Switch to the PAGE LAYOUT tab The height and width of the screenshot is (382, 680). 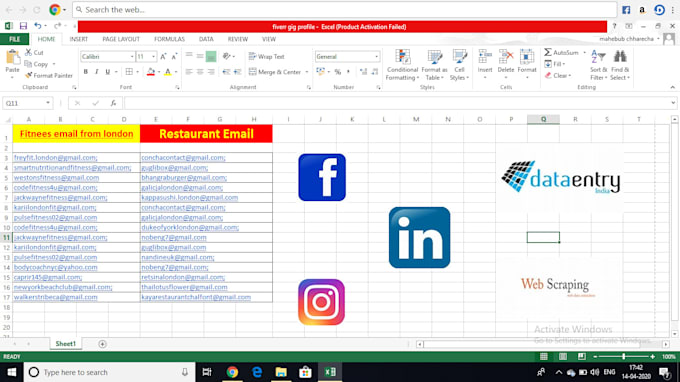tap(121, 39)
